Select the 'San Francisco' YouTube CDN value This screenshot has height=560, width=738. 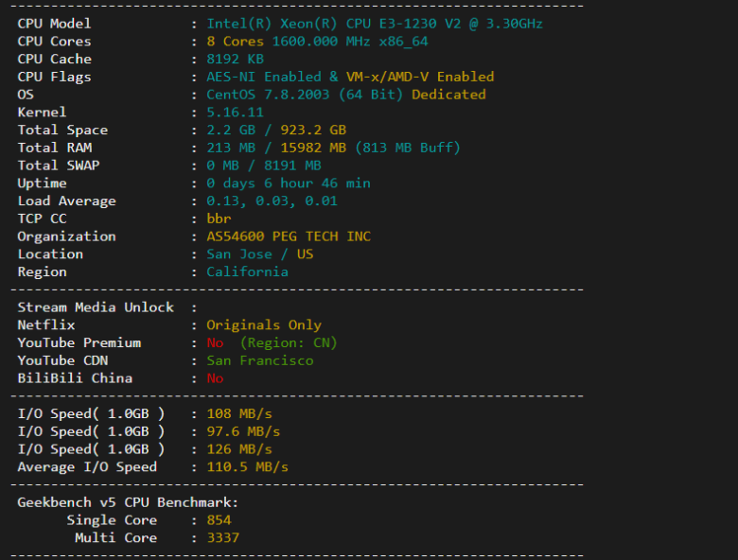(x=259, y=360)
